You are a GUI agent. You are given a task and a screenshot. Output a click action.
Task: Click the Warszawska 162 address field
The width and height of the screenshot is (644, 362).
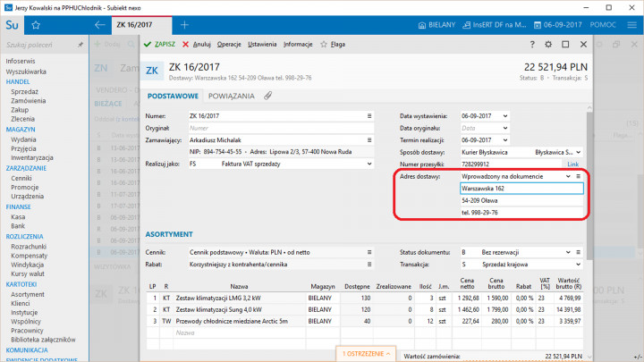pos(520,189)
